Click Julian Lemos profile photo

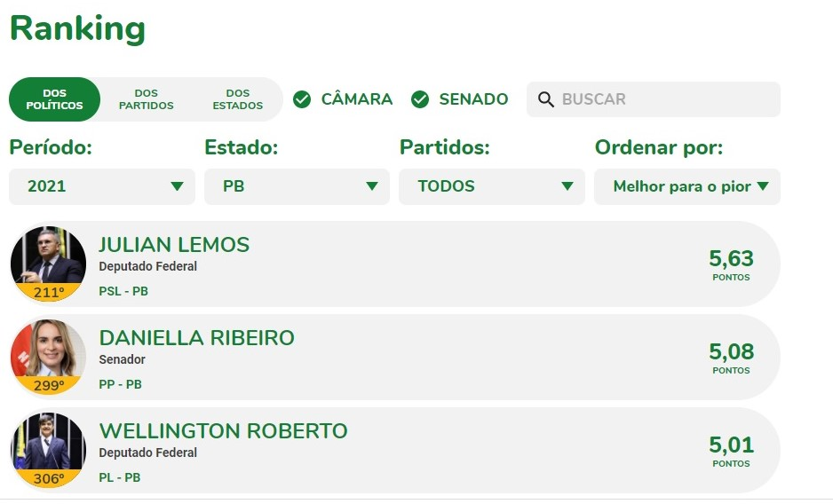point(48,256)
